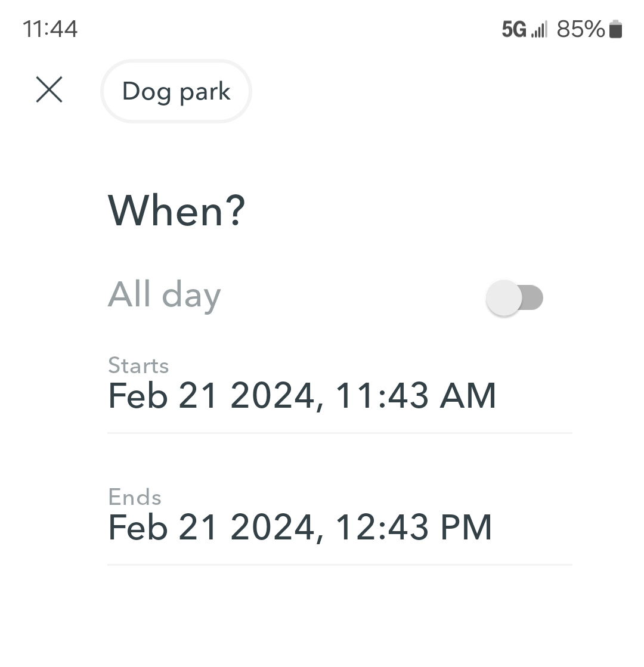Select the end time 12:43 PM
Viewport: 644px width, 667px height.
click(x=414, y=528)
